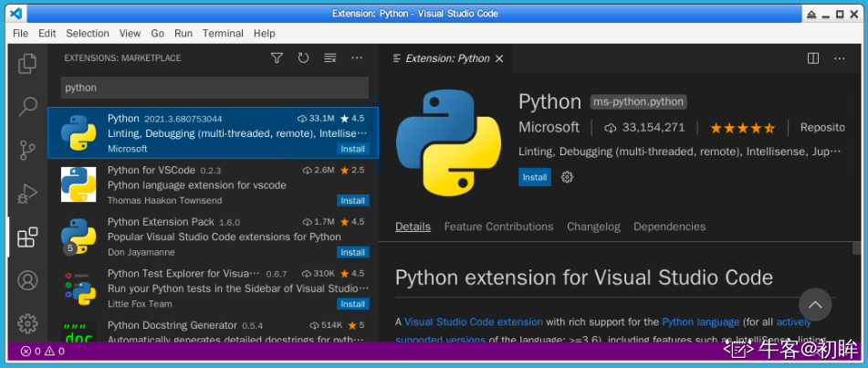Filter extensions with the funnel icon
This screenshot has width=868, height=368.
tap(277, 58)
